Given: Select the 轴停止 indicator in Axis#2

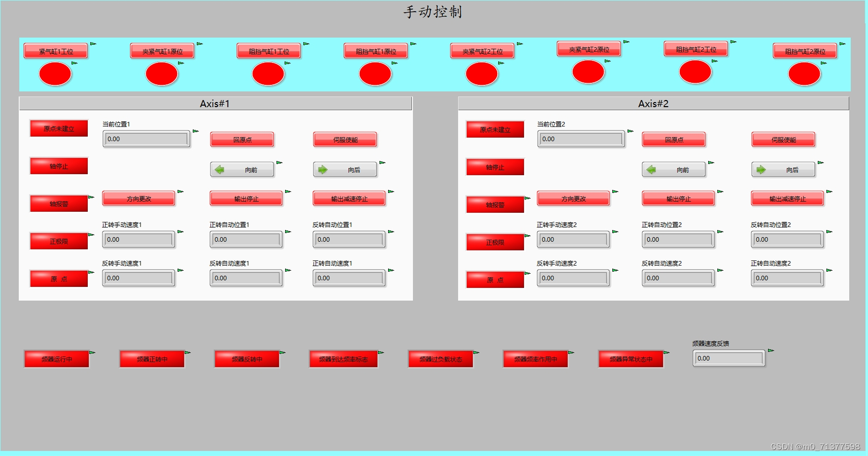Looking at the screenshot, I should pos(495,167).
